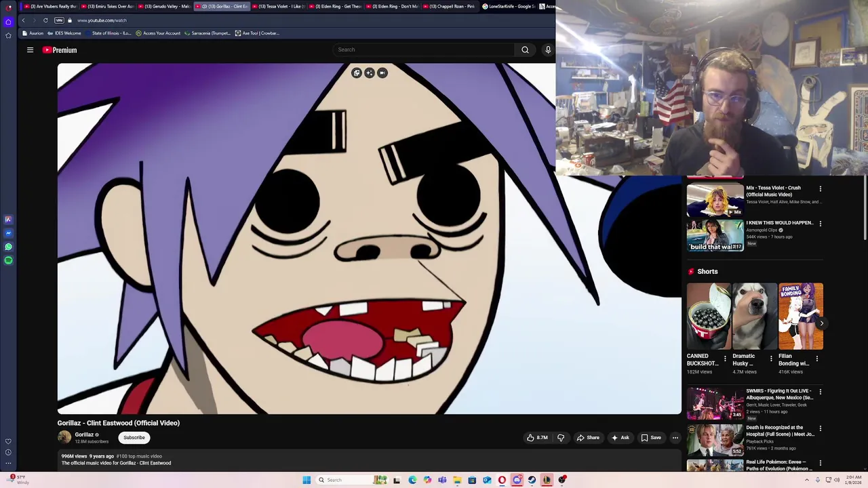The image size is (868, 488).
Task: Switch to Gerudo Valley tab
Action: tap(165, 6)
